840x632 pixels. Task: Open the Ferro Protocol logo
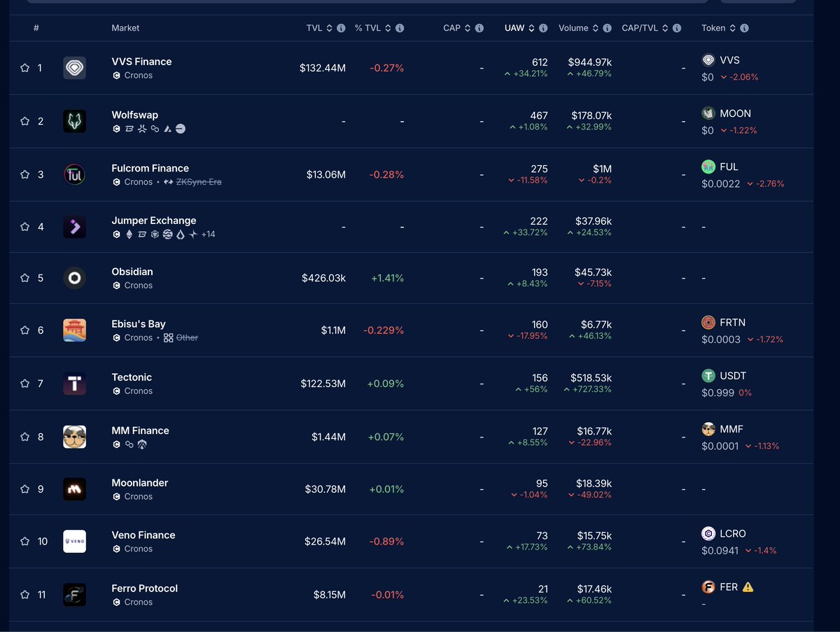(x=74, y=595)
